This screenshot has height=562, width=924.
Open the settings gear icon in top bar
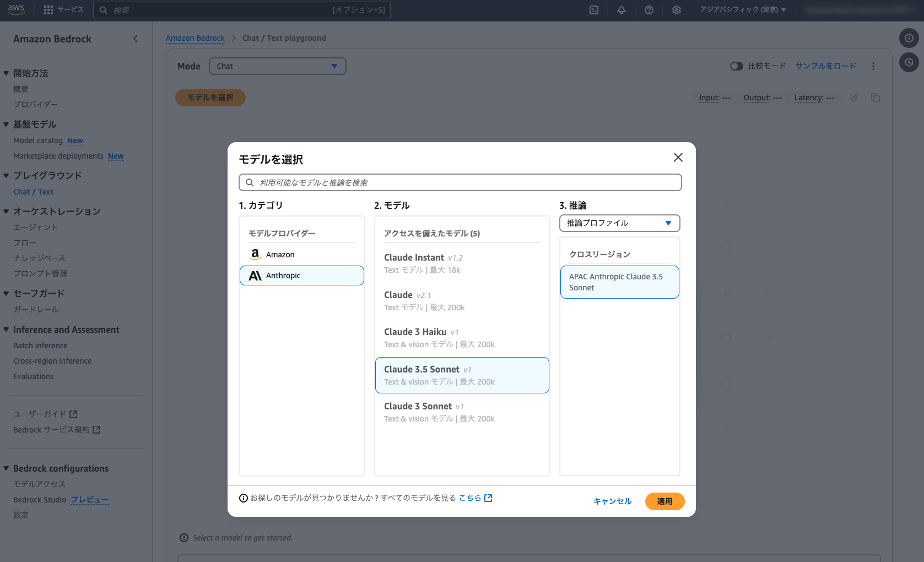tap(677, 10)
